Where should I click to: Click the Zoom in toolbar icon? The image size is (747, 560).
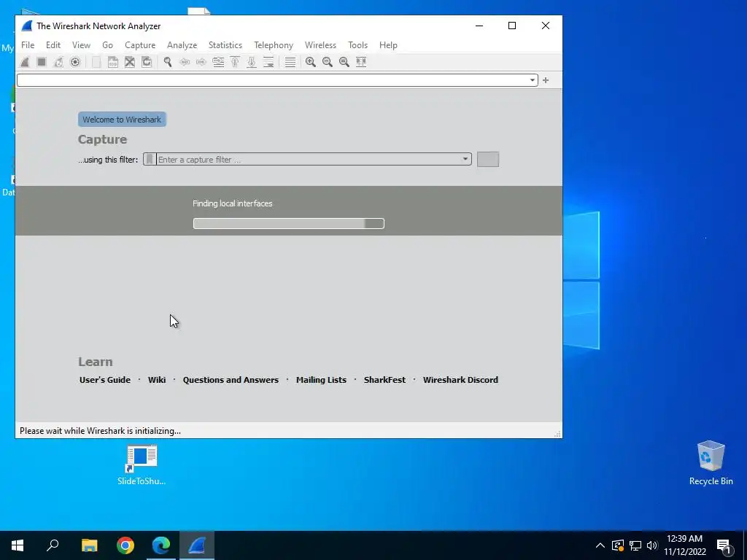pos(311,62)
